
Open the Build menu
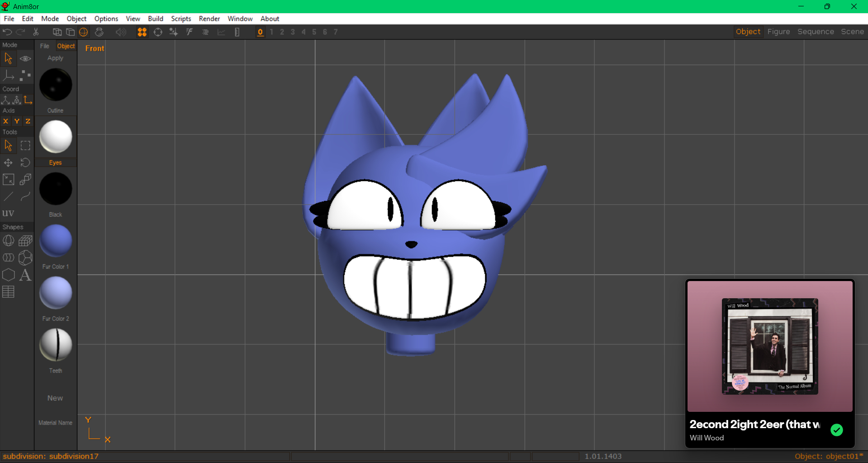[x=155, y=19]
